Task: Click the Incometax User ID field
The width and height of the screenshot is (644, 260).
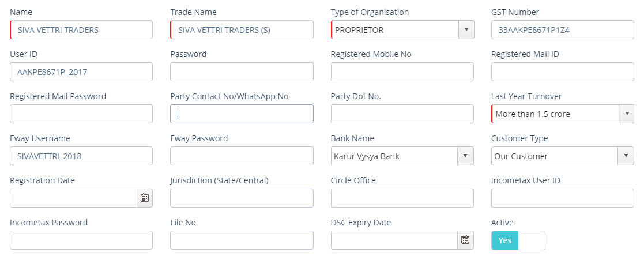Action: (x=563, y=198)
